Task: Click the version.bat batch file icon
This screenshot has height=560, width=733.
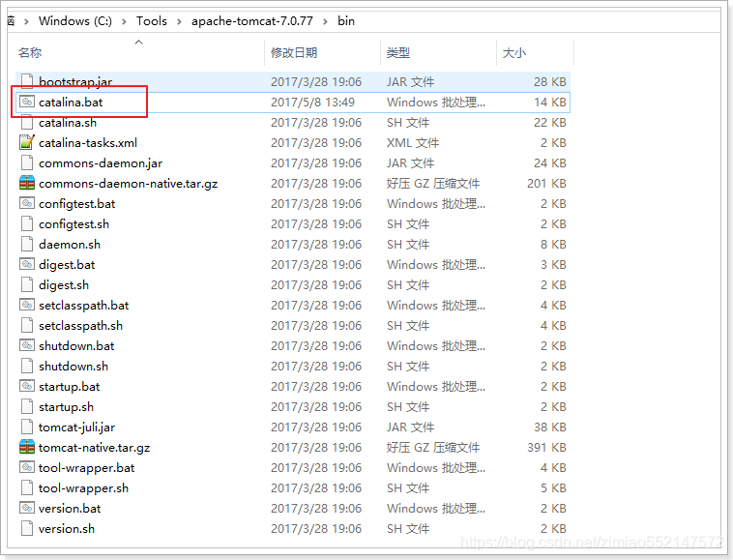Action: [x=27, y=508]
